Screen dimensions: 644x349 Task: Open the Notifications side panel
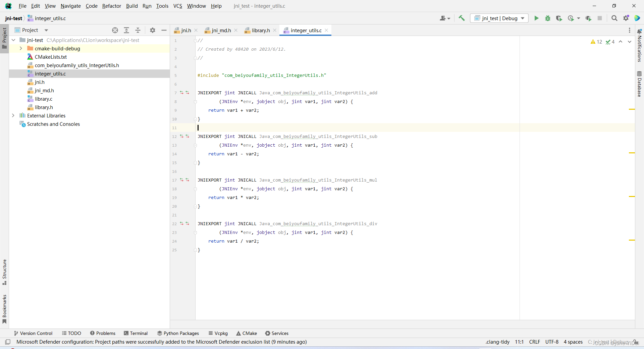(x=639, y=46)
